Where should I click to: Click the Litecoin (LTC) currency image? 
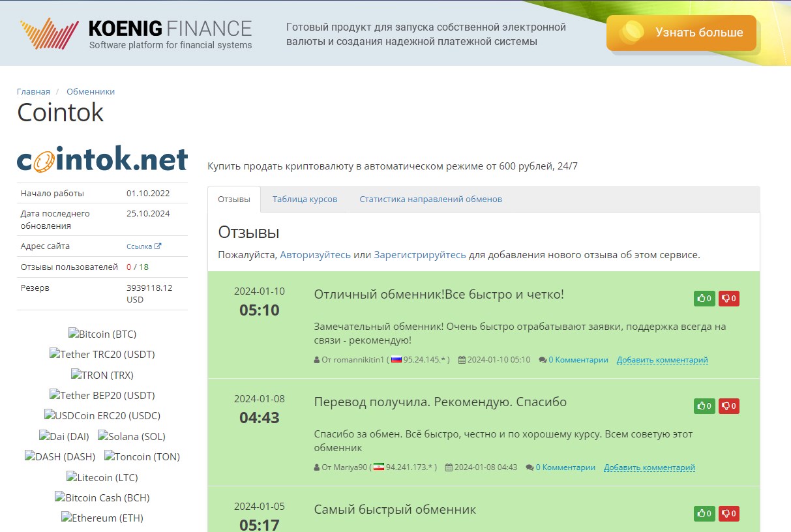pos(102,477)
